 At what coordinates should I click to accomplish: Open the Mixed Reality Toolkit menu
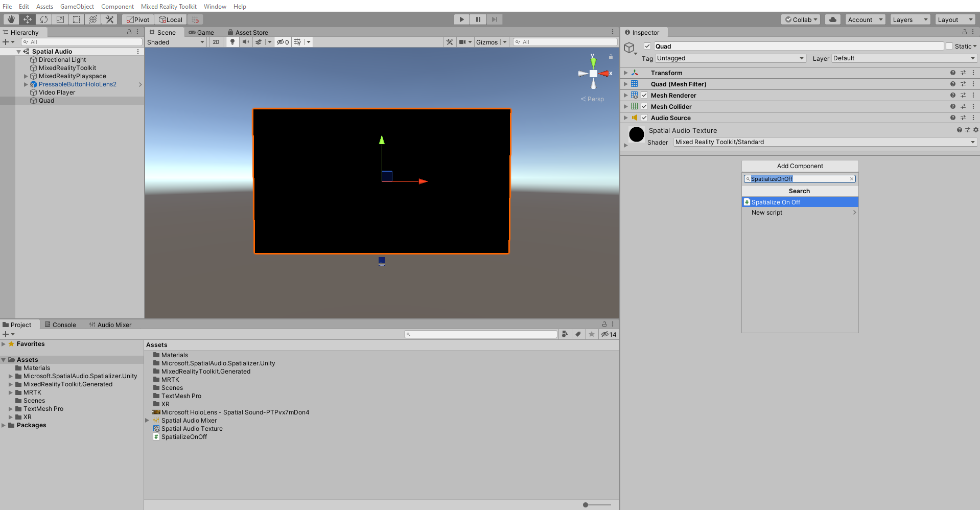tap(169, 7)
